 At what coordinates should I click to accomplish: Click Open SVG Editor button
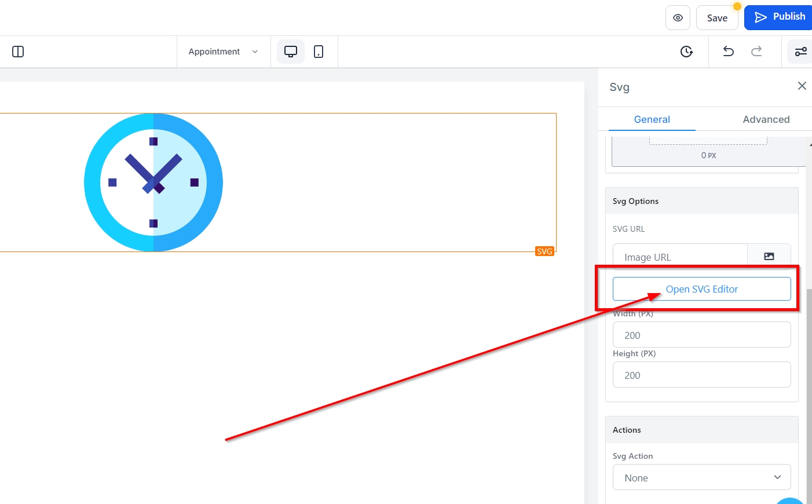(701, 289)
